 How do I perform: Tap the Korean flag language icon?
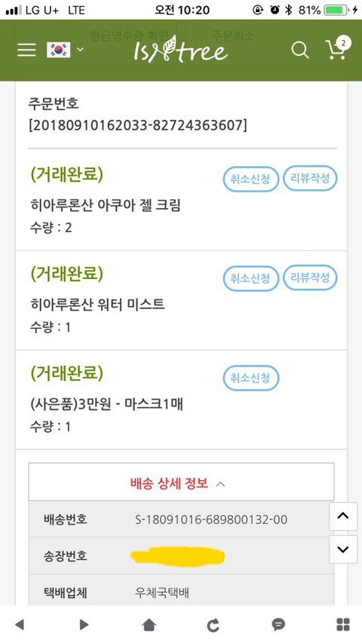[58, 50]
